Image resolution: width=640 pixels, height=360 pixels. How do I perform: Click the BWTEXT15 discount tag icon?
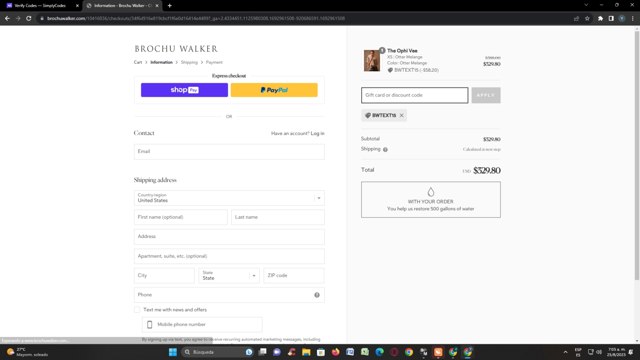(x=367, y=116)
